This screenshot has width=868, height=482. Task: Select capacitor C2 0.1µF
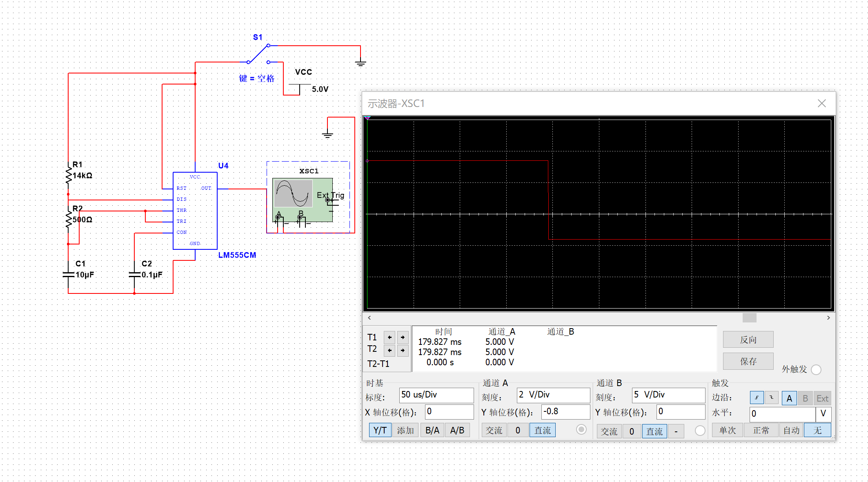tap(134, 274)
